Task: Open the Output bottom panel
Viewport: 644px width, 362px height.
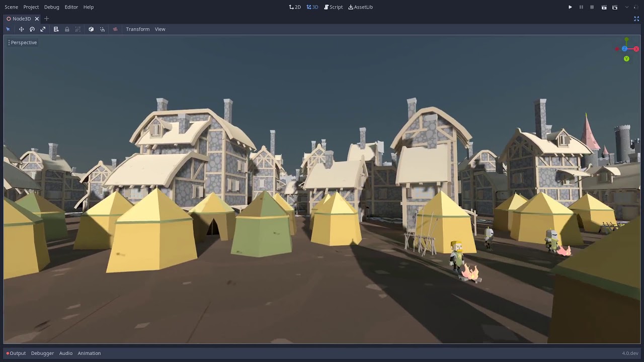Action: 16,353
